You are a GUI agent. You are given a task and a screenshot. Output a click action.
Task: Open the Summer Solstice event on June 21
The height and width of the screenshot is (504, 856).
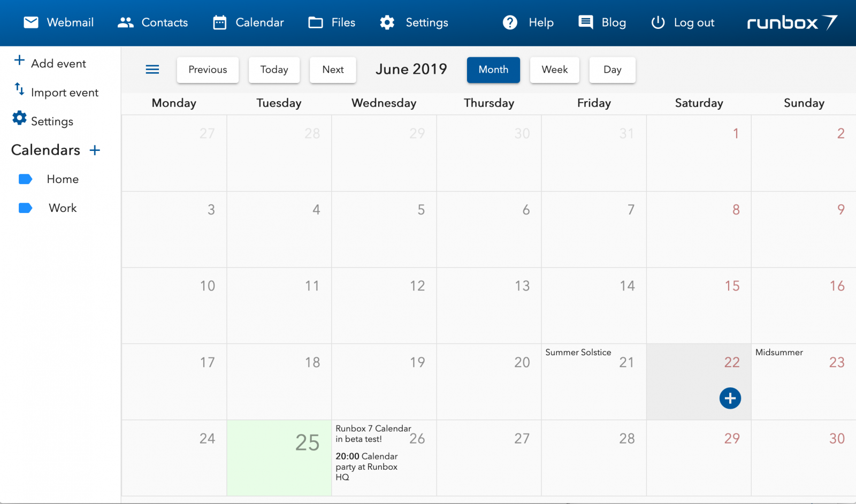click(x=578, y=353)
